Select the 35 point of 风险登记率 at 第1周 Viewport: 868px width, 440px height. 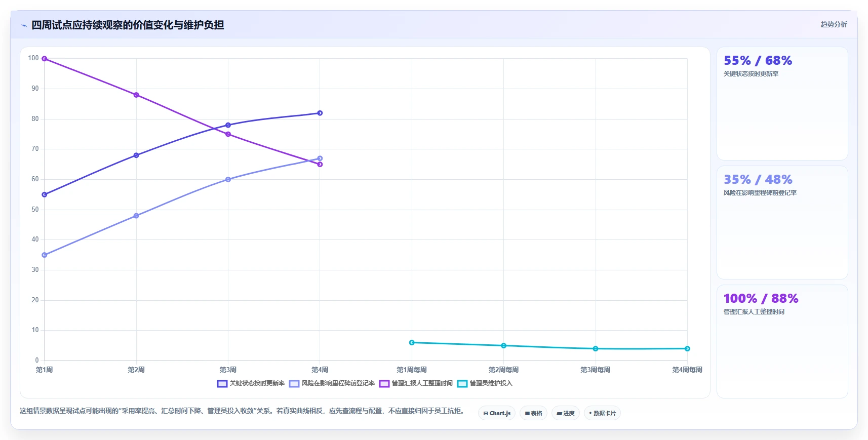pos(45,255)
